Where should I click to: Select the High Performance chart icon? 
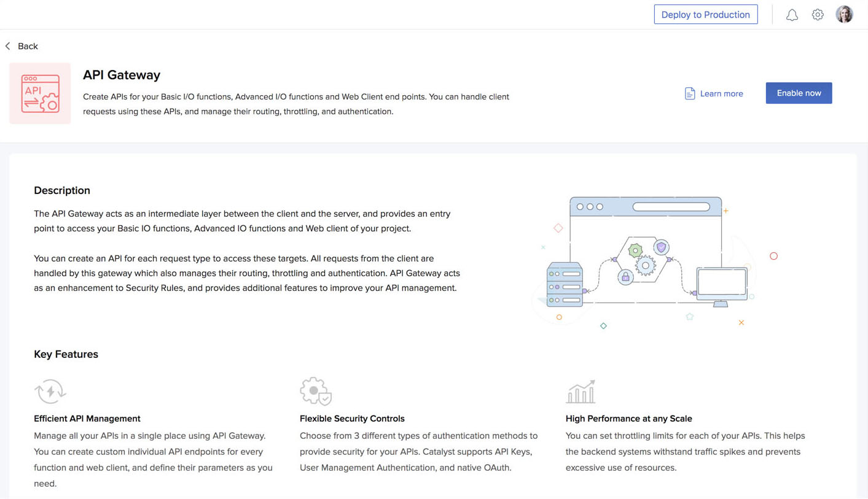click(x=581, y=391)
